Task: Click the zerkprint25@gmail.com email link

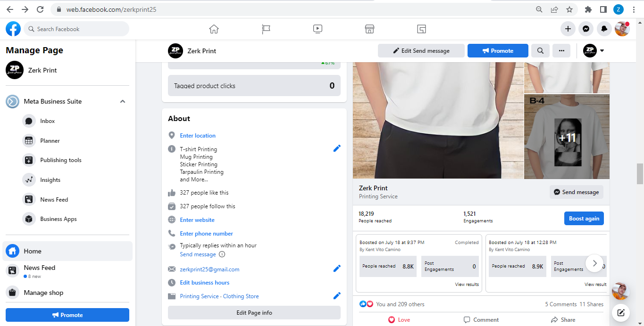Action: [x=209, y=269]
